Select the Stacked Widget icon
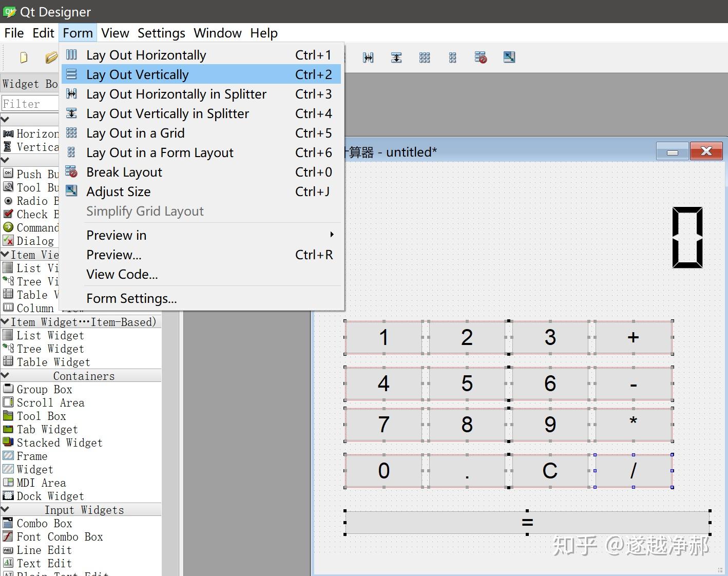Viewport: 728px width, 576px height. pyautogui.click(x=8, y=442)
